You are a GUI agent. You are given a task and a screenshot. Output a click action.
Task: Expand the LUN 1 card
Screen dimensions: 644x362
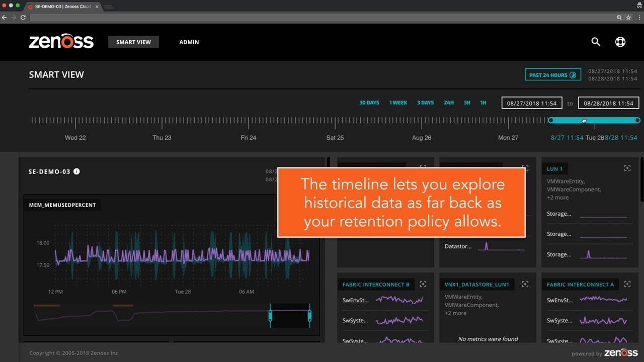pyautogui.click(x=627, y=168)
